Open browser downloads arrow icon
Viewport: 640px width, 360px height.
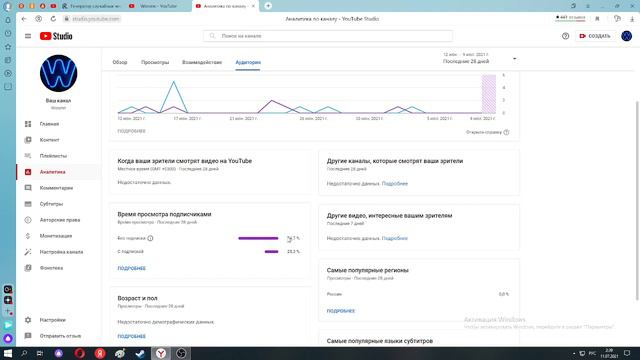[632, 19]
